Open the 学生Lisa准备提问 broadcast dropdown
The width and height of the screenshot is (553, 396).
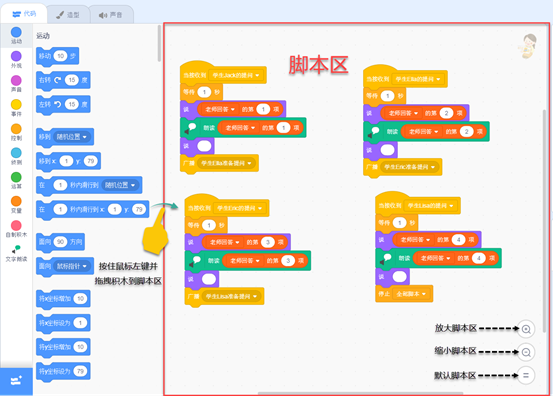pyautogui.click(x=231, y=297)
